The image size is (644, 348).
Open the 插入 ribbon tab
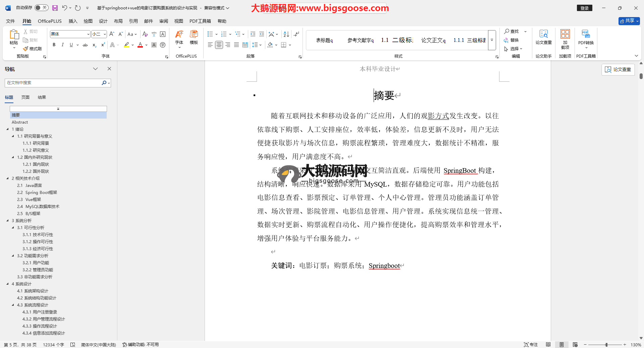73,21
